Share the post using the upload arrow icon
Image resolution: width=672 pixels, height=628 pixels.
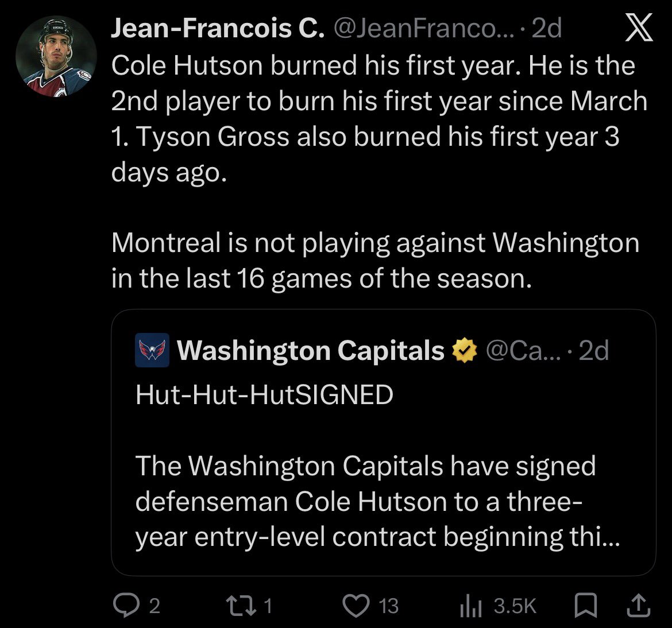[x=639, y=605]
